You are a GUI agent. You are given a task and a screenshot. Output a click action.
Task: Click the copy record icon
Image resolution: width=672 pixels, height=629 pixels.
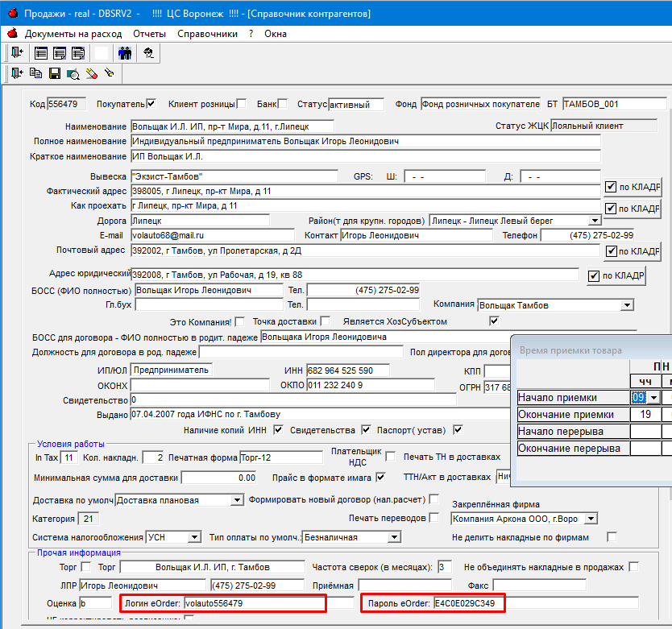(35, 73)
